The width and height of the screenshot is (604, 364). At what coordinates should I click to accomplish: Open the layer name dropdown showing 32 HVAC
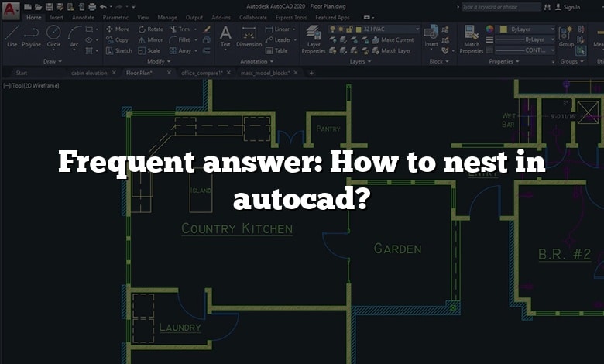pyautogui.click(x=374, y=29)
